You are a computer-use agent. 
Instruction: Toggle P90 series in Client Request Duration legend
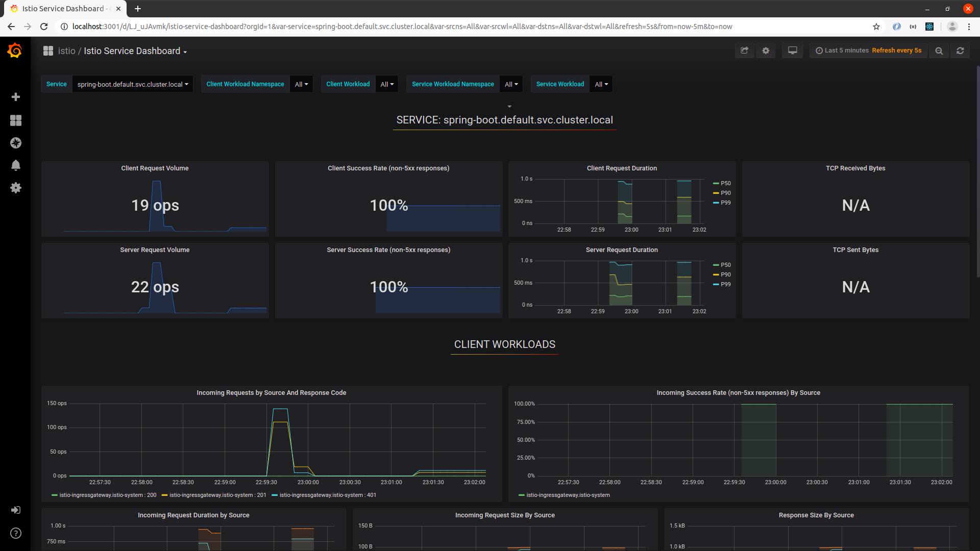(725, 193)
